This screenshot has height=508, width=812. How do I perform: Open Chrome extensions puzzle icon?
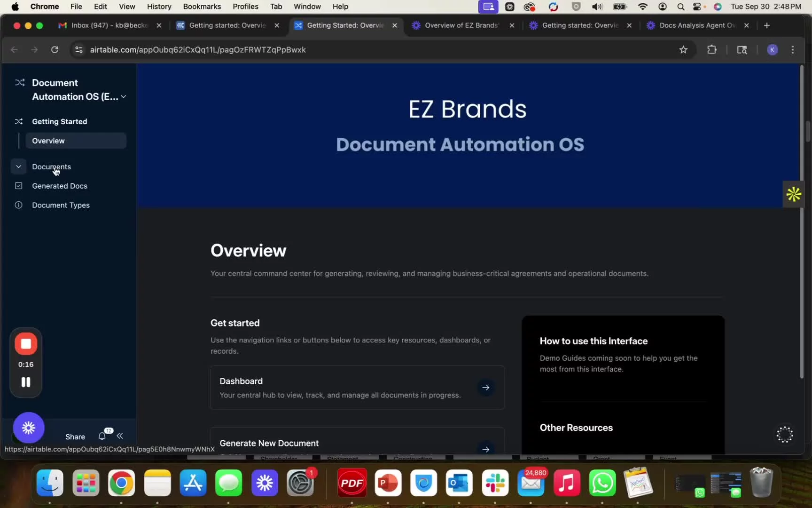711,50
